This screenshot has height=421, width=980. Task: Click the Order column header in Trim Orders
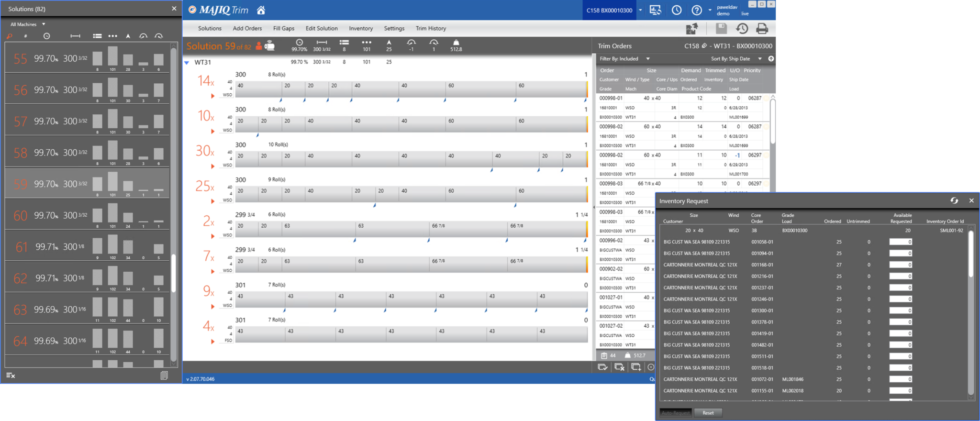point(607,70)
